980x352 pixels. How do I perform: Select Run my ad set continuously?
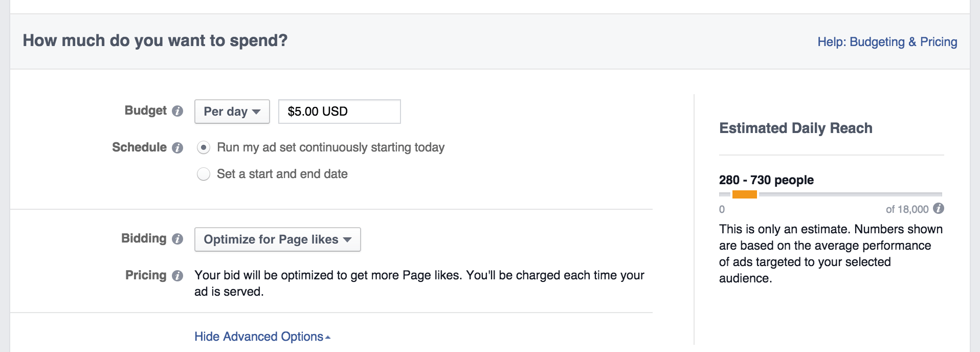204,148
